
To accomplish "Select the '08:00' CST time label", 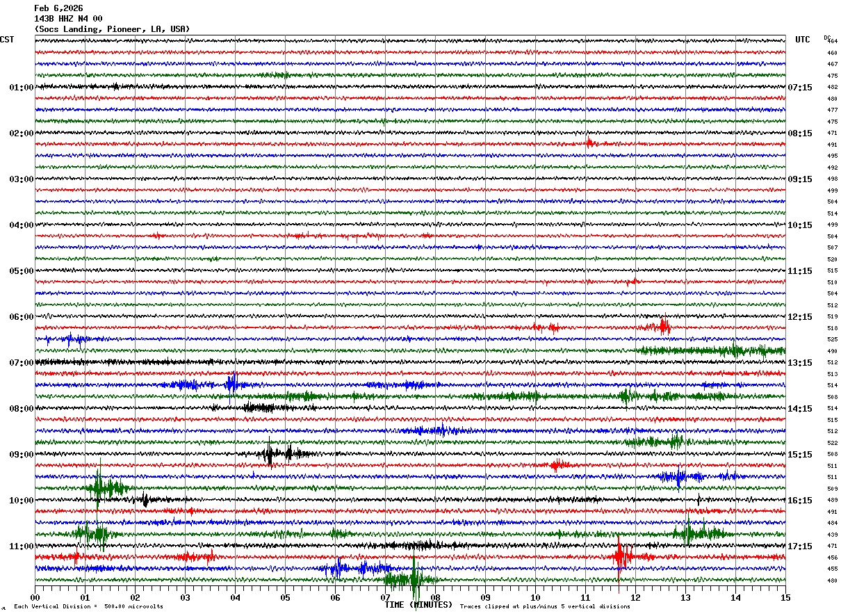I will 21,409.
